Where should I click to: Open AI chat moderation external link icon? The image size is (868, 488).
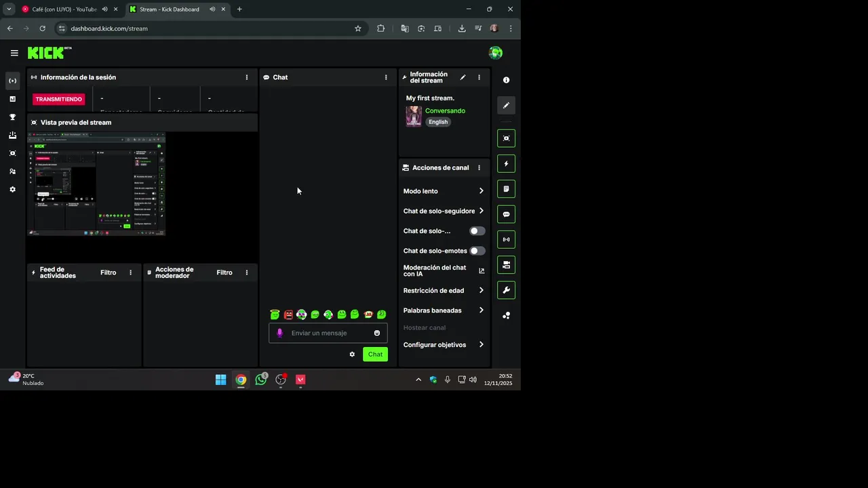pos(481,270)
